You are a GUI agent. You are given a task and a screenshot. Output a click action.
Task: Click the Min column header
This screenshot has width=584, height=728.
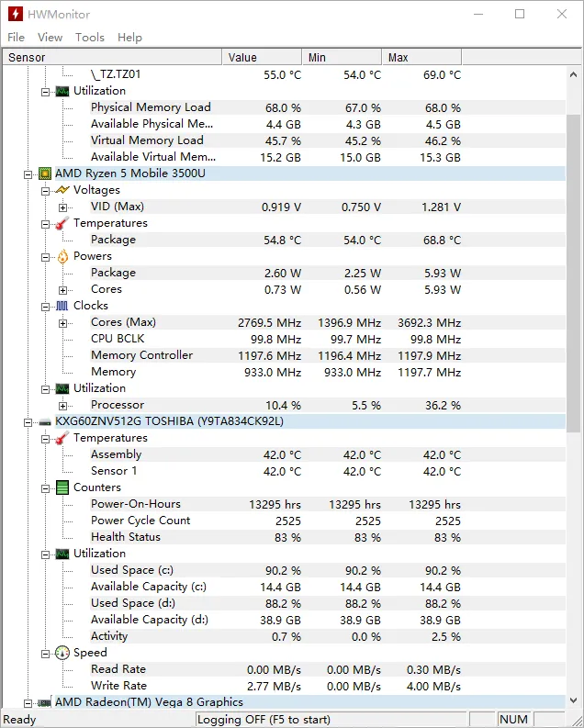click(342, 57)
